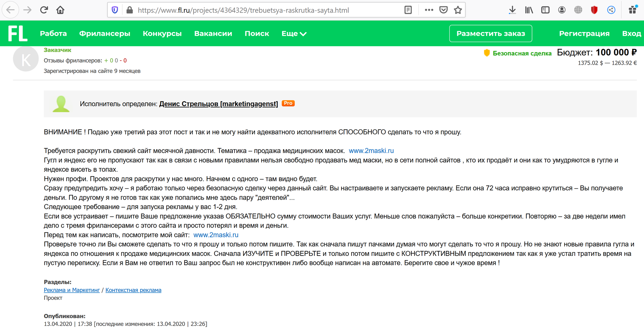
Task: Click the green freelancer avatar icon
Action: pyautogui.click(x=61, y=104)
